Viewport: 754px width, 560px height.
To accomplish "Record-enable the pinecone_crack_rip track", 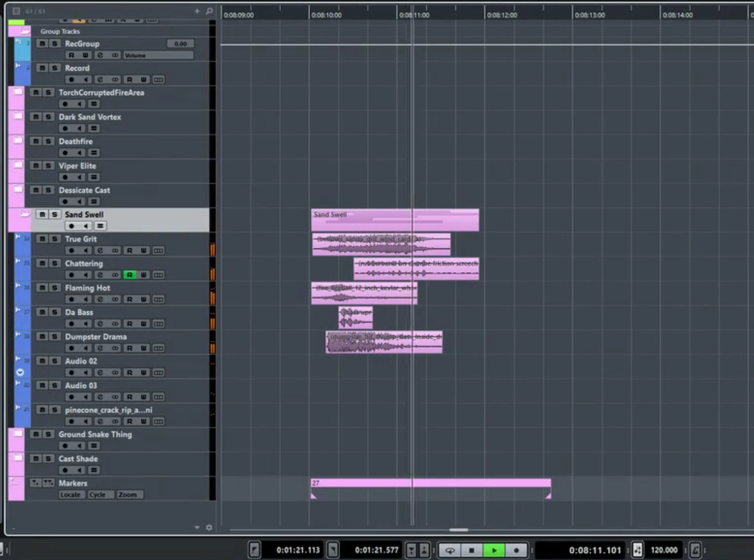I will tap(72, 422).
